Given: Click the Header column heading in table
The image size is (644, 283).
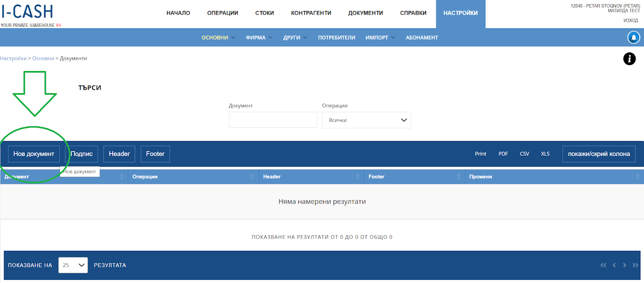Looking at the screenshot, I should tap(272, 177).
